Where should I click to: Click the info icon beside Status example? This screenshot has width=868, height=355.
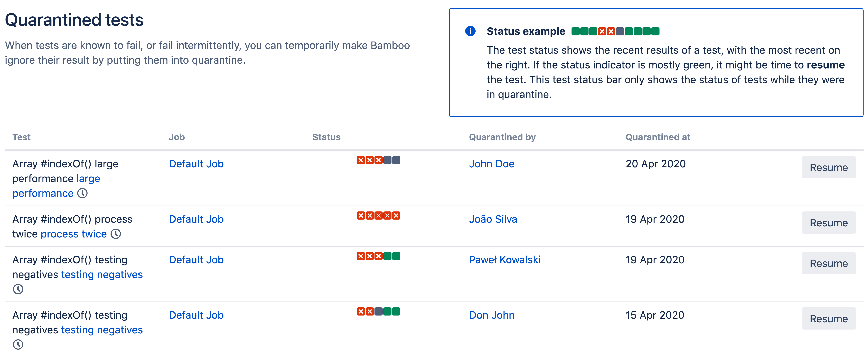point(470,31)
